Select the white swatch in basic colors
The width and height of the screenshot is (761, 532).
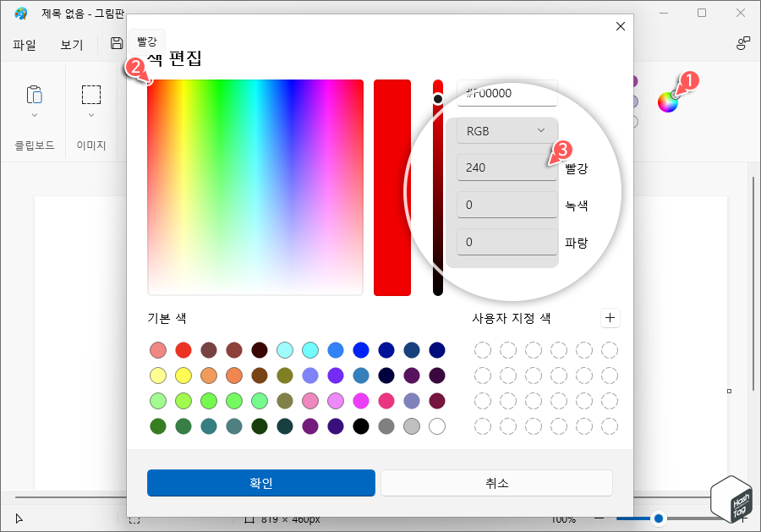(436, 426)
